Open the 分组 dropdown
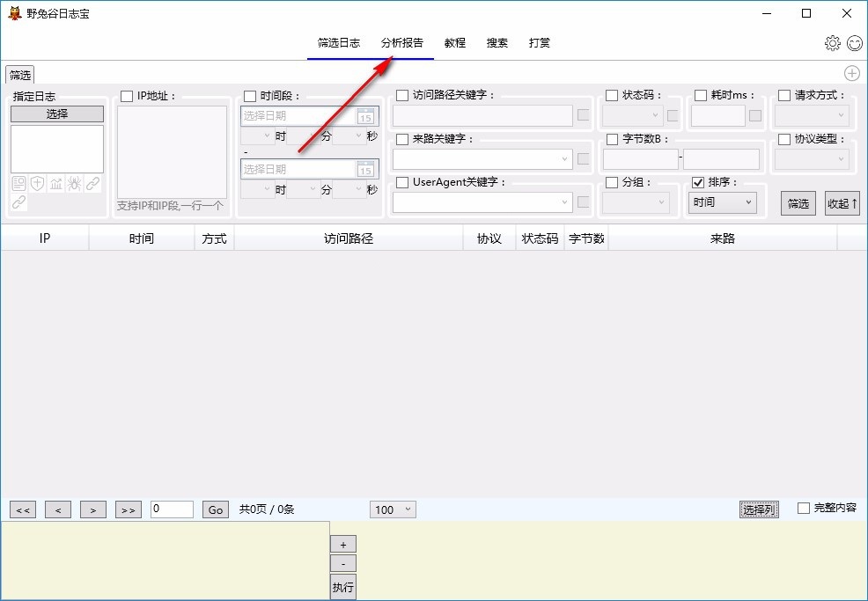The width and height of the screenshot is (868, 601). (636, 202)
